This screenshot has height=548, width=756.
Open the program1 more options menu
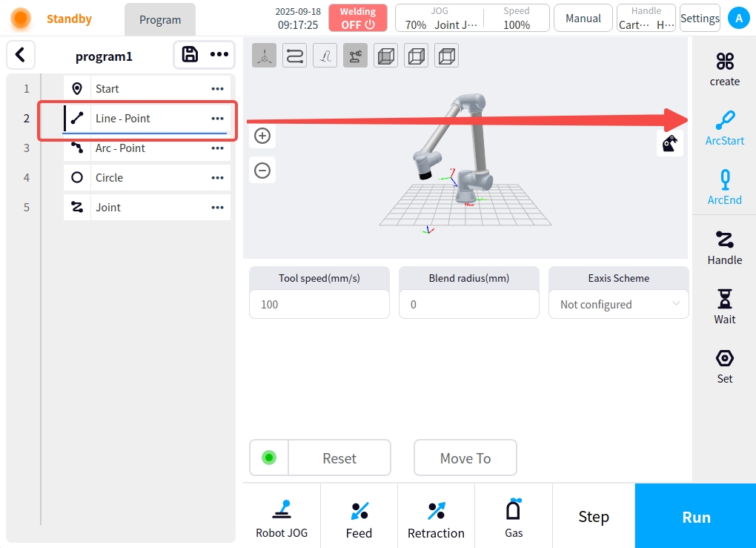pos(219,54)
